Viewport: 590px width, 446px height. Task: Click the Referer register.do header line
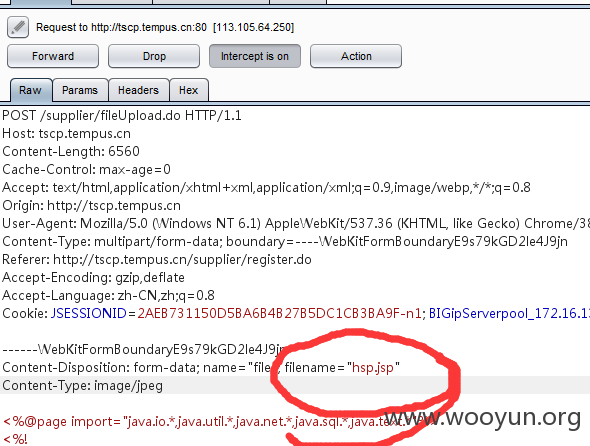click(x=157, y=259)
